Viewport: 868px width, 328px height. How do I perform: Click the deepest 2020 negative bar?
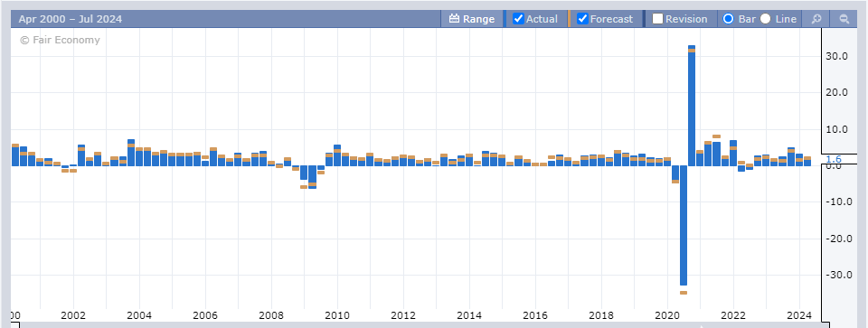684,225
